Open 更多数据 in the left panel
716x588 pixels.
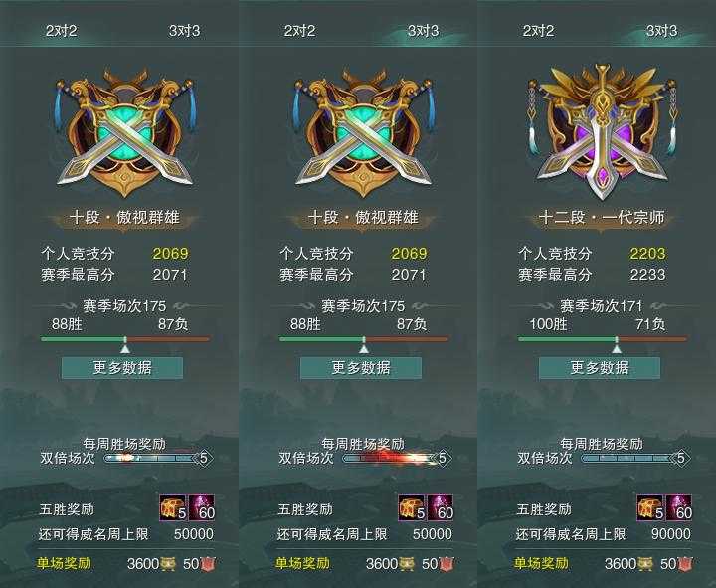(122, 368)
